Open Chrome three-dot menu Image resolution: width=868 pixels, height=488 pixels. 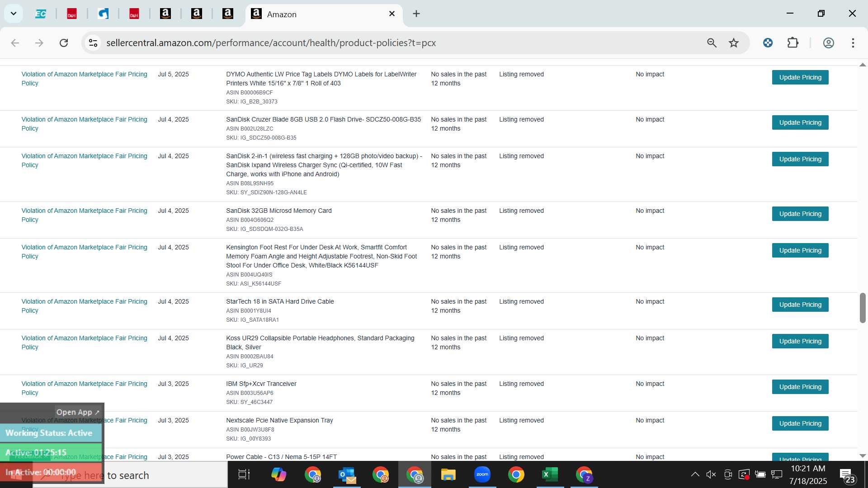(853, 43)
